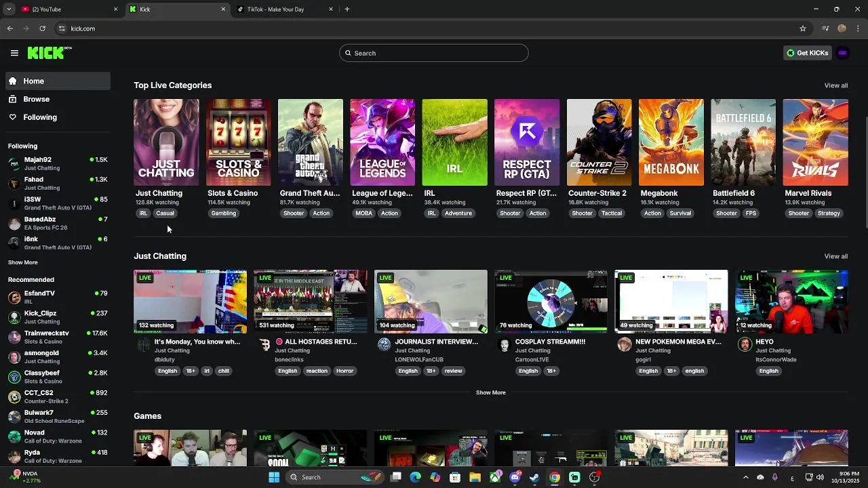Click the taskbar volume icon
Screen dimensions: 868x488
[x=820, y=477]
